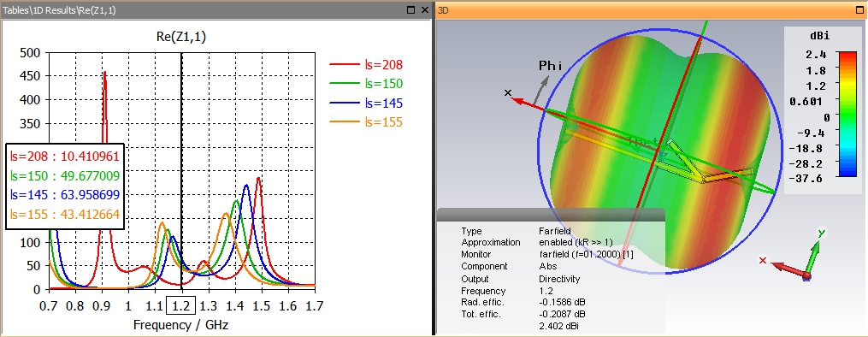868x337 pixels.
Task: Click the monitor value 'farfield (f=01.2000) [1]'
Action: point(586,255)
